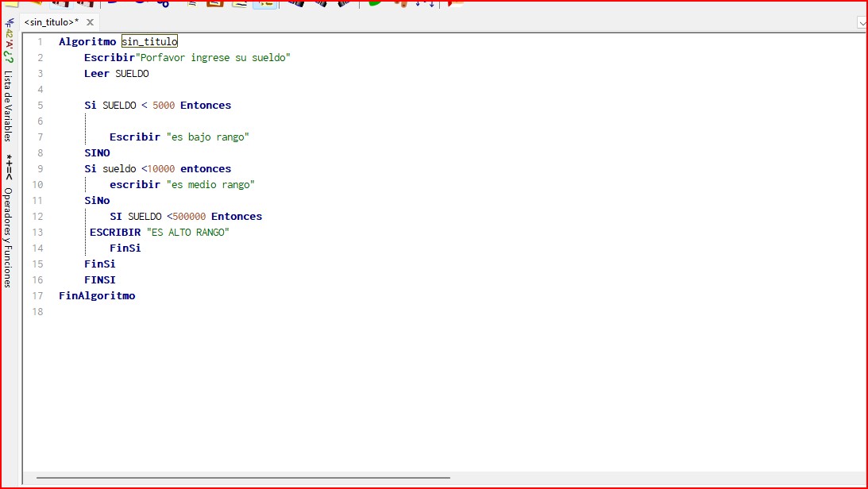Open the Lista de Variables side panel
This screenshot has width=868, height=489.
8,105
